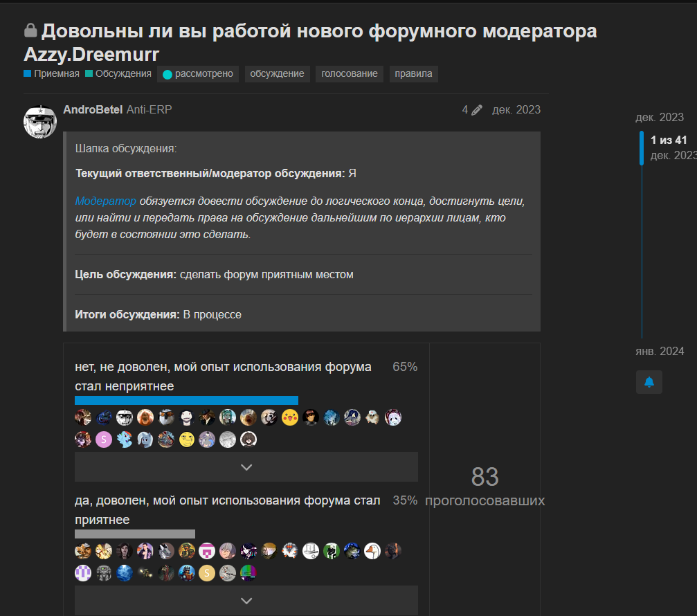Open AndroBetel username profile link
Image resolution: width=697 pixels, height=616 pixels.
point(92,109)
